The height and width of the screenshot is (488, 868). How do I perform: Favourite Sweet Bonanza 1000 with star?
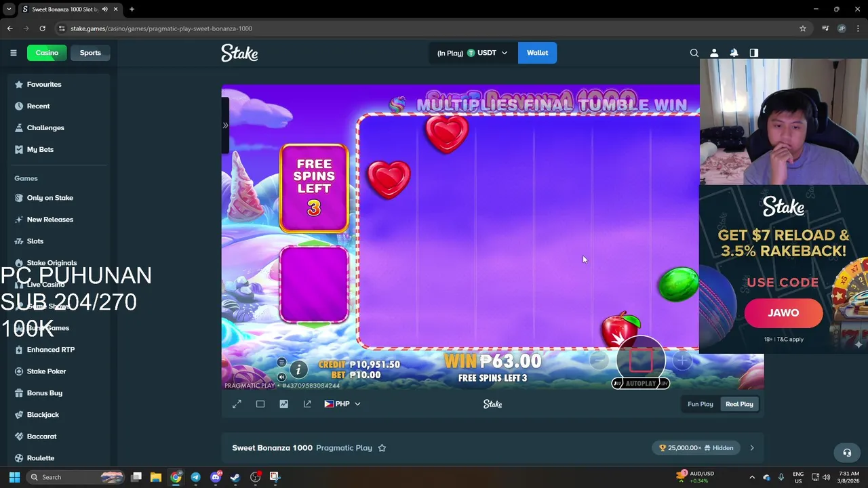click(382, 448)
